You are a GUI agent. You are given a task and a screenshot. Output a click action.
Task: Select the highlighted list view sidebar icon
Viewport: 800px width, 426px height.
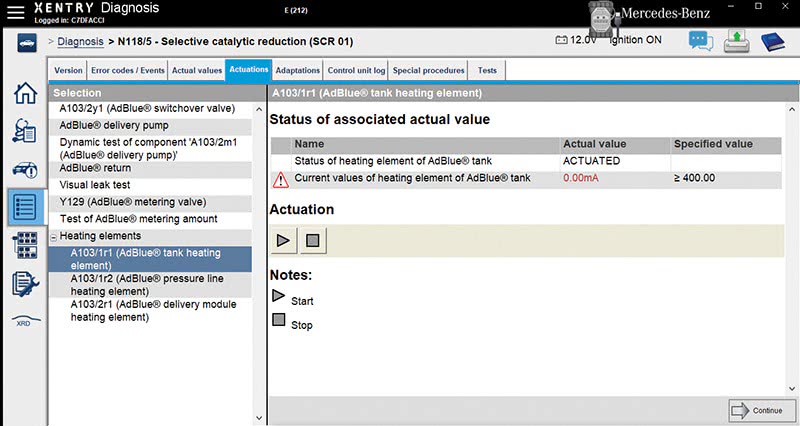pos(26,207)
